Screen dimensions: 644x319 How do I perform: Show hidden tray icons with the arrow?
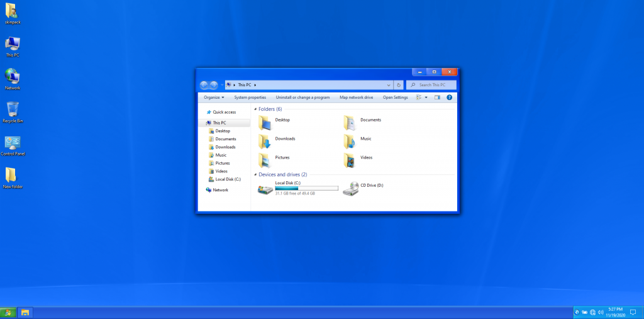(x=577, y=312)
